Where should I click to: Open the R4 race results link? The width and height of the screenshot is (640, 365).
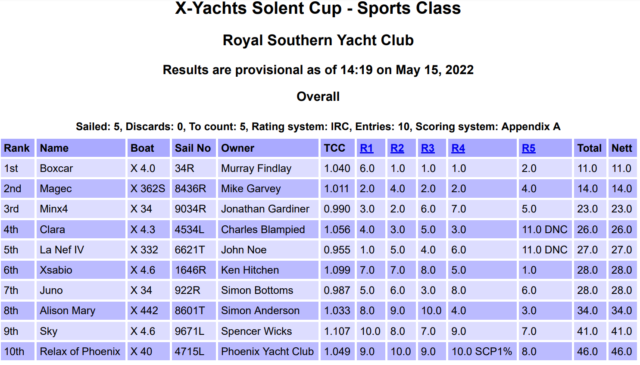(x=458, y=148)
